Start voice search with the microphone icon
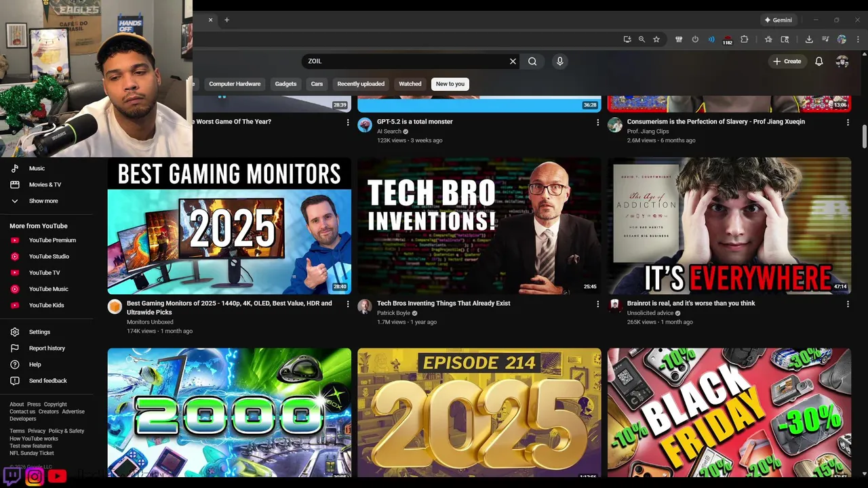The width and height of the screenshot is (868, 488). click(559, 61)
